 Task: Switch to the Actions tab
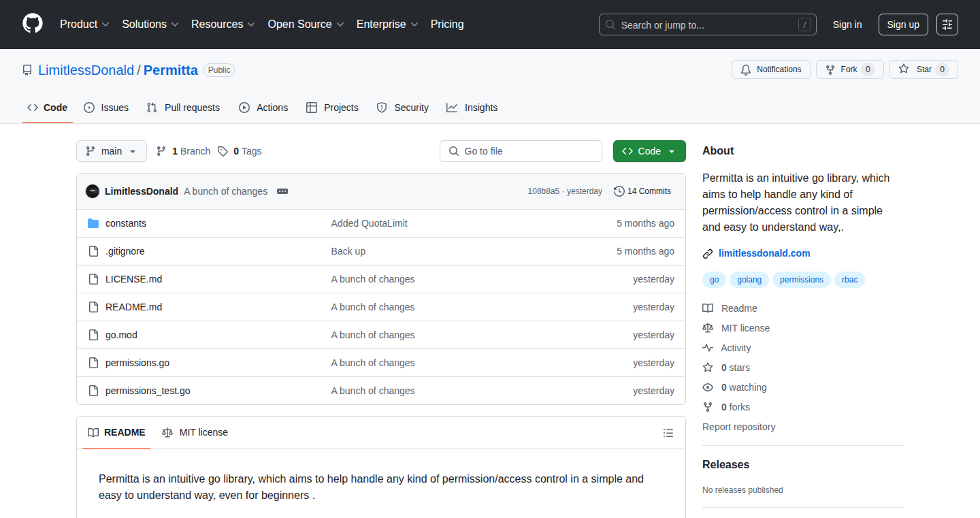[x=263, y=108]
